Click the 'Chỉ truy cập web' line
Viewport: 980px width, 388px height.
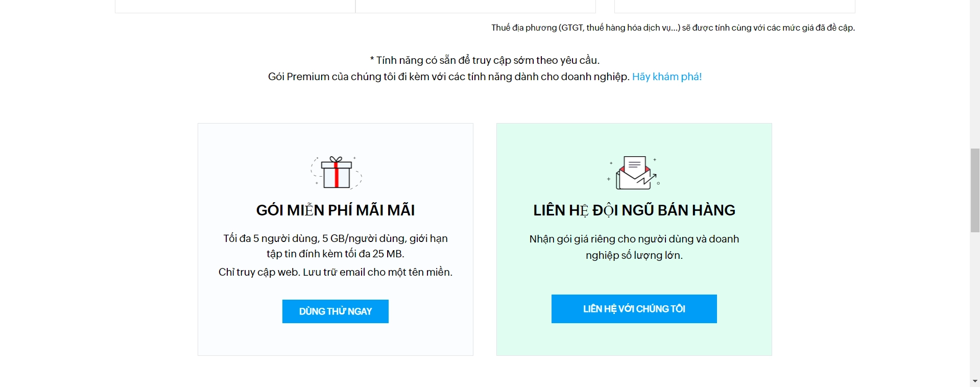[336, 272]
